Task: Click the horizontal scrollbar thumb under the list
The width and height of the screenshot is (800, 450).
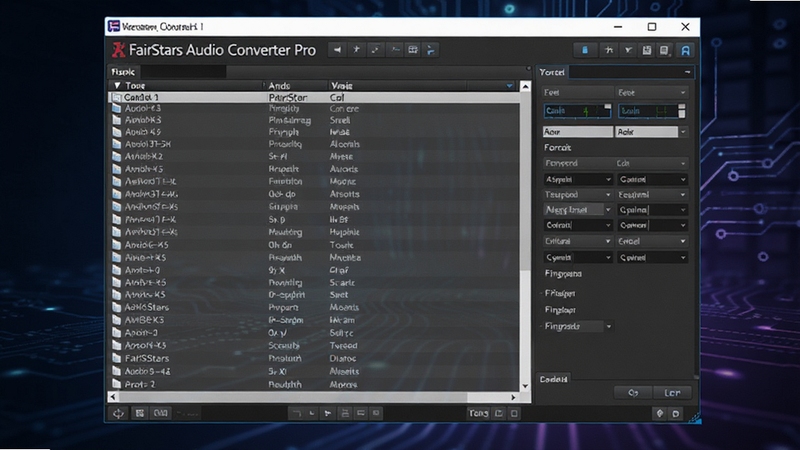Action: click(292, 397)
